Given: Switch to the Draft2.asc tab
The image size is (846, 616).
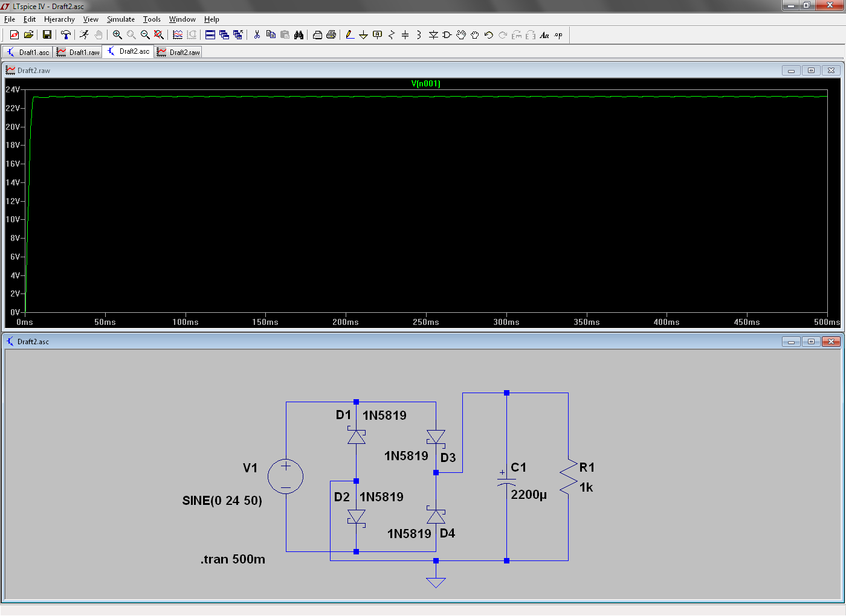Looking at the screenshot, I should coord(128,51).
